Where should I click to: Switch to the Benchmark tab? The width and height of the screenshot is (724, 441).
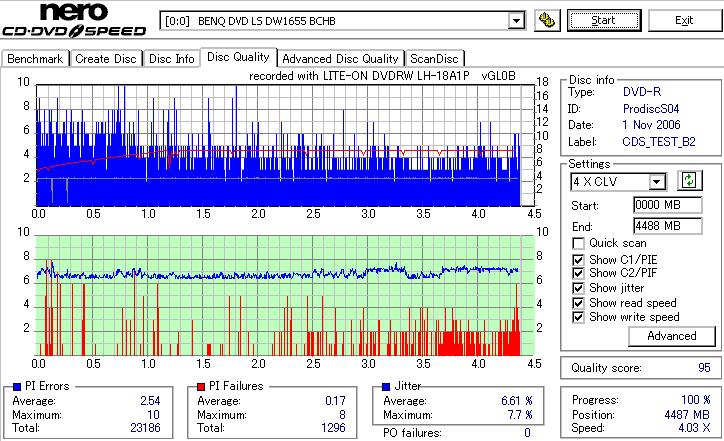click(35, 59)
